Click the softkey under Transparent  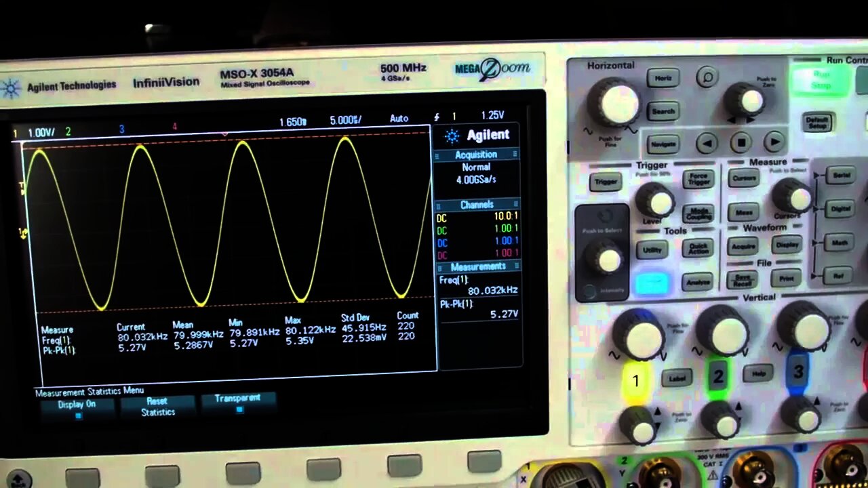(x=243, y=473)
